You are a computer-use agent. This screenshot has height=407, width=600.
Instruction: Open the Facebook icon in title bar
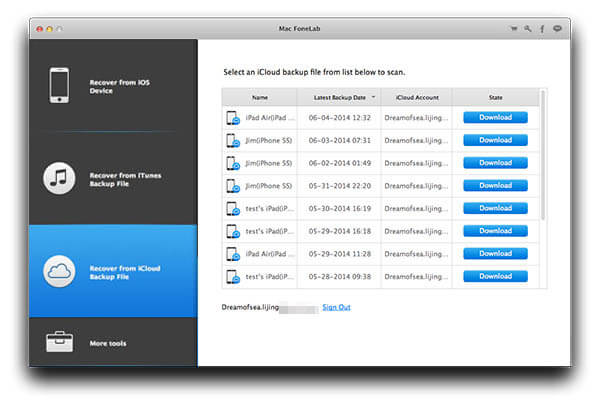pos(541,30)
